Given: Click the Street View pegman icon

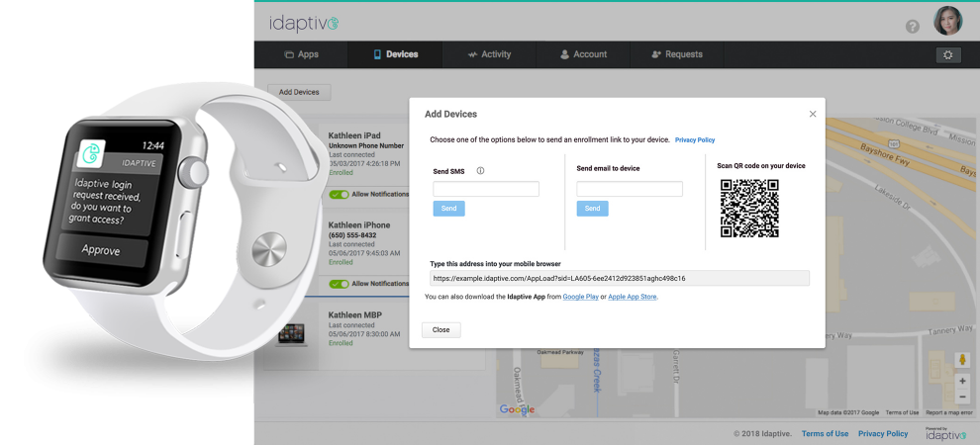Looking at the screenshot, I should point(962,361).
